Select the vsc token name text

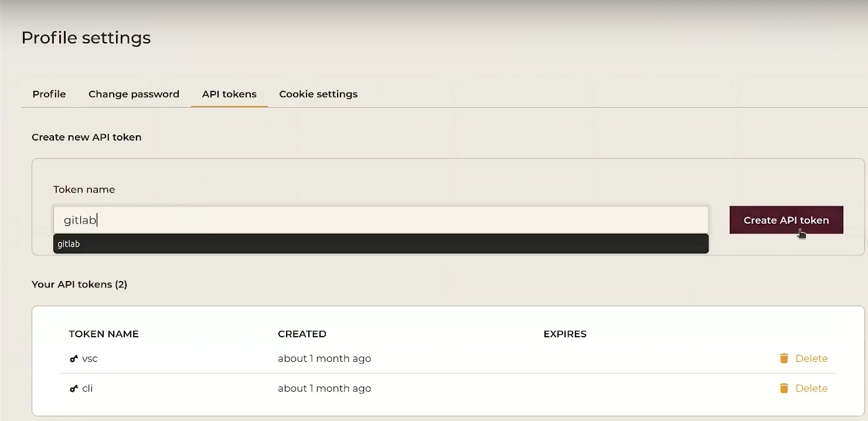[90, 358]
